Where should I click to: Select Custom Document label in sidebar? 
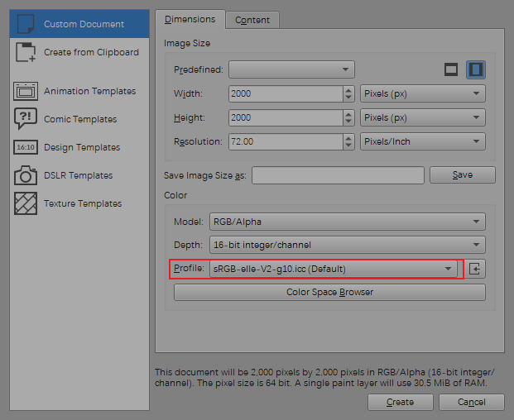pos(84,24)
